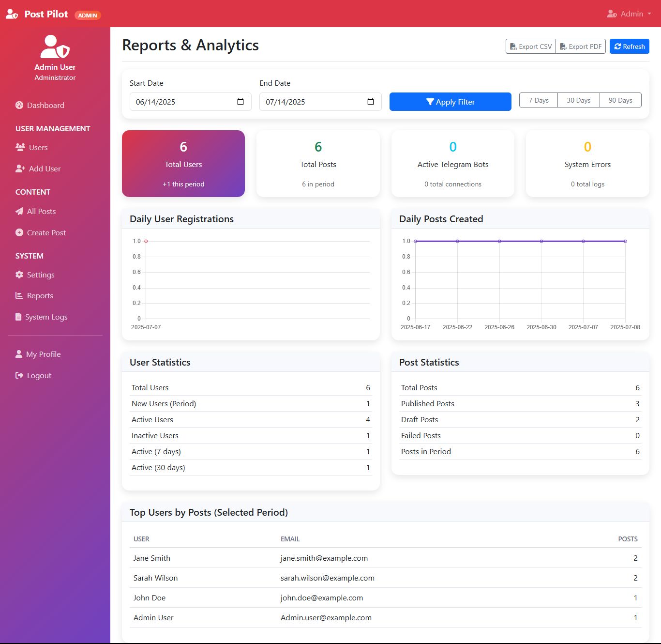Click the Logout icon in sidebar
Image resolution: width=661 pixels, height=644 pixels.
pyautogui.click(x=19, y=375)
